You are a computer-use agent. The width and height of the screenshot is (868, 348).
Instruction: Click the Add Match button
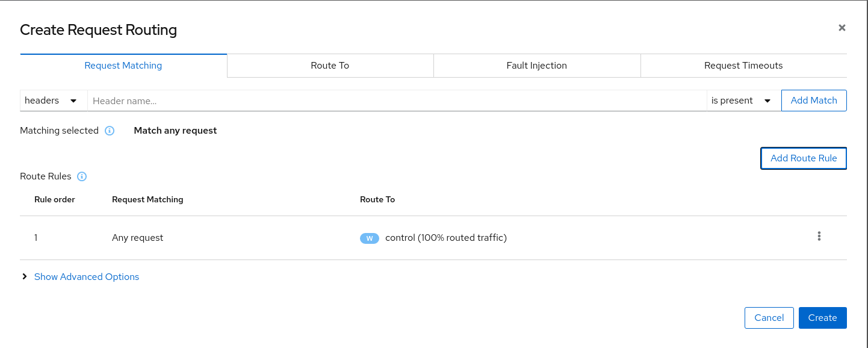point(814,101)
